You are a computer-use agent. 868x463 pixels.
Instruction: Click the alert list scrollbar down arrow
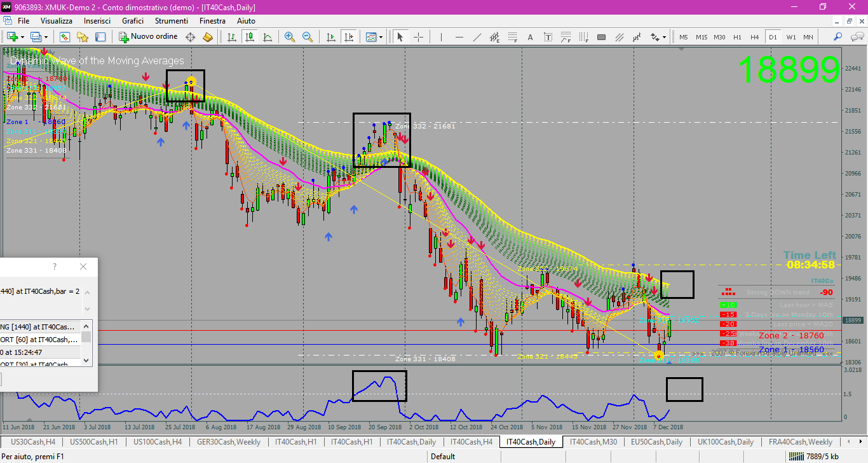click(86, 361)
